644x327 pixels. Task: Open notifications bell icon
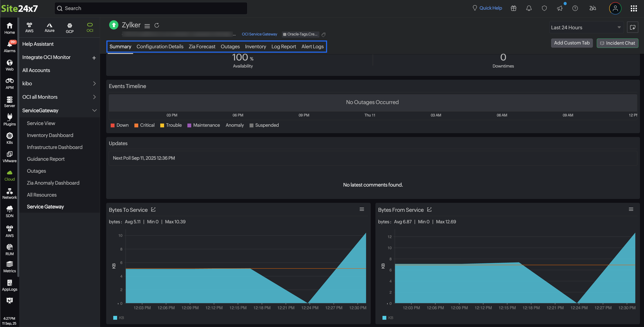[x=529, y=8]
